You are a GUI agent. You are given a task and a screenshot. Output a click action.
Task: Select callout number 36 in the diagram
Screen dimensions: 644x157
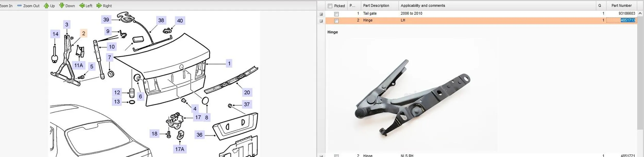[x=199, y=135]
